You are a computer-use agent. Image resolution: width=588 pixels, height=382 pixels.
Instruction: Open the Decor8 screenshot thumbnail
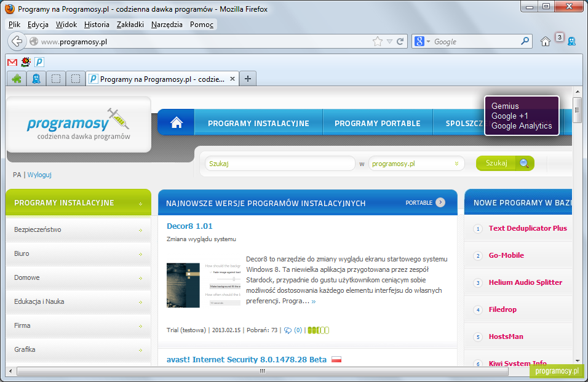pyautogui.click(x=204, y=285)
